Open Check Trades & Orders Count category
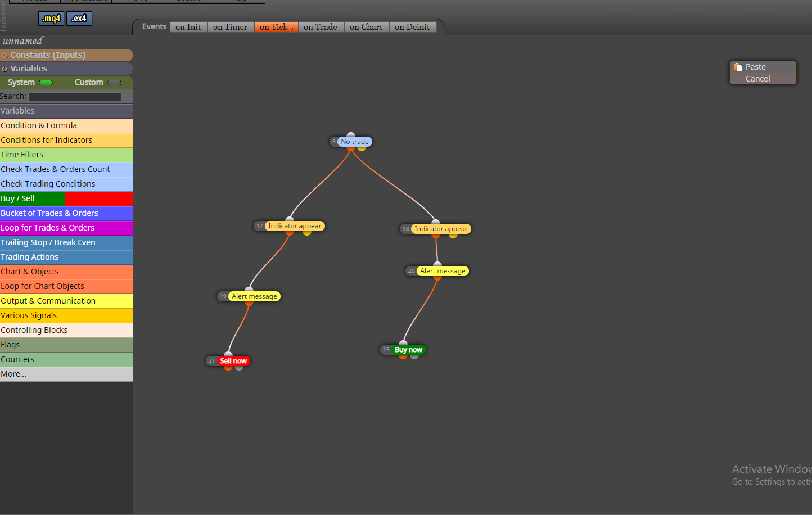 click(66, 170)
